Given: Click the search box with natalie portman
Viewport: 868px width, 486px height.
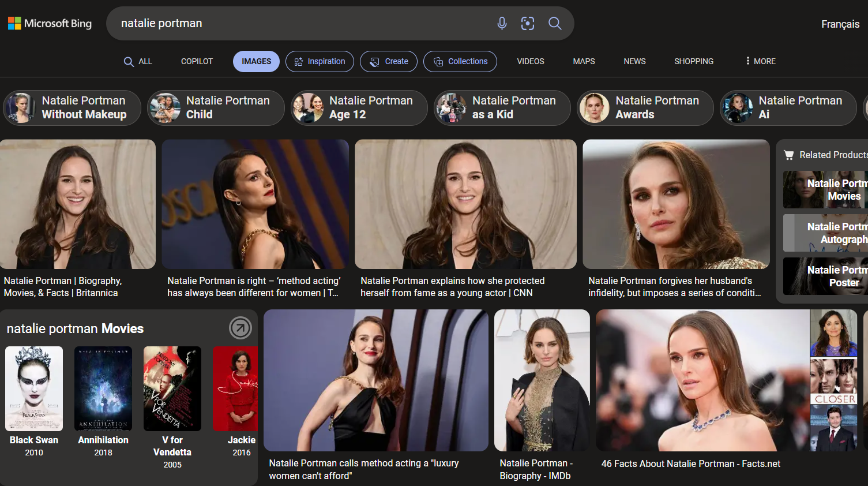Looking at the screenshot, I should (x=300, y=24).
